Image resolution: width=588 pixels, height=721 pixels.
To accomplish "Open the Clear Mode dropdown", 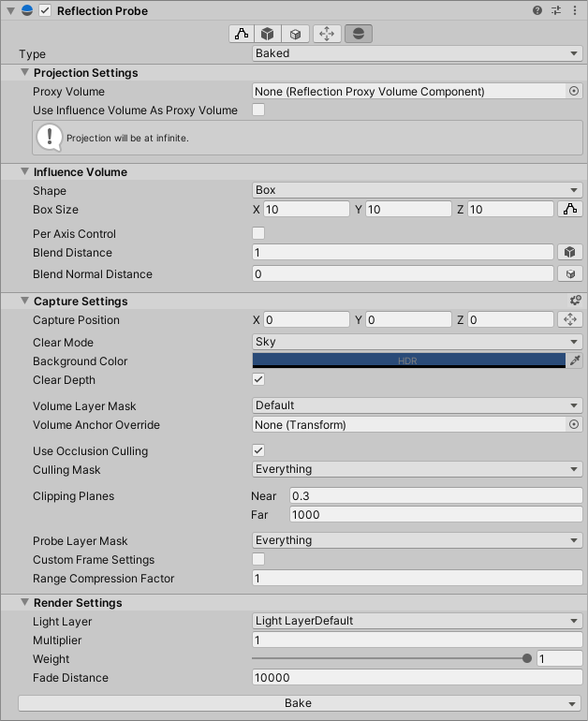I will coord(417,342).
